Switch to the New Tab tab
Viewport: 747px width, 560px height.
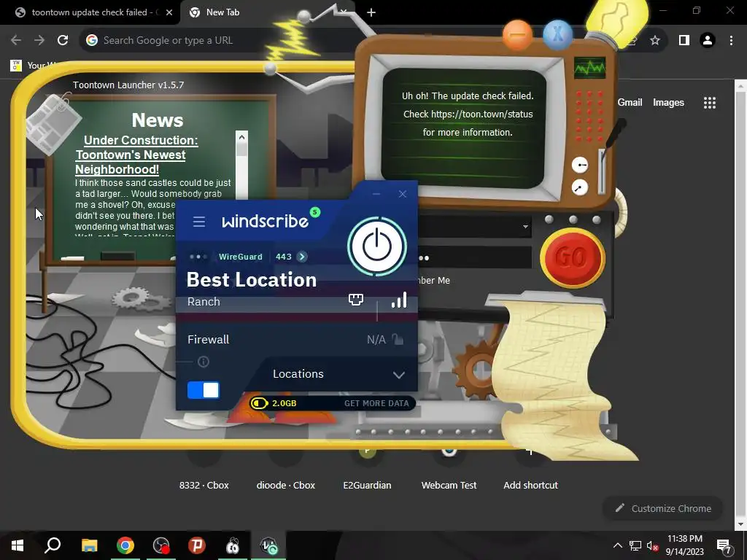coord(222,12)
